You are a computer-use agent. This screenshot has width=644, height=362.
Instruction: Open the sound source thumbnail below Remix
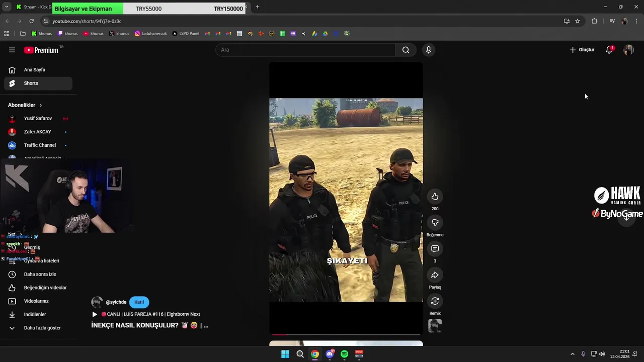coord(435,326)
